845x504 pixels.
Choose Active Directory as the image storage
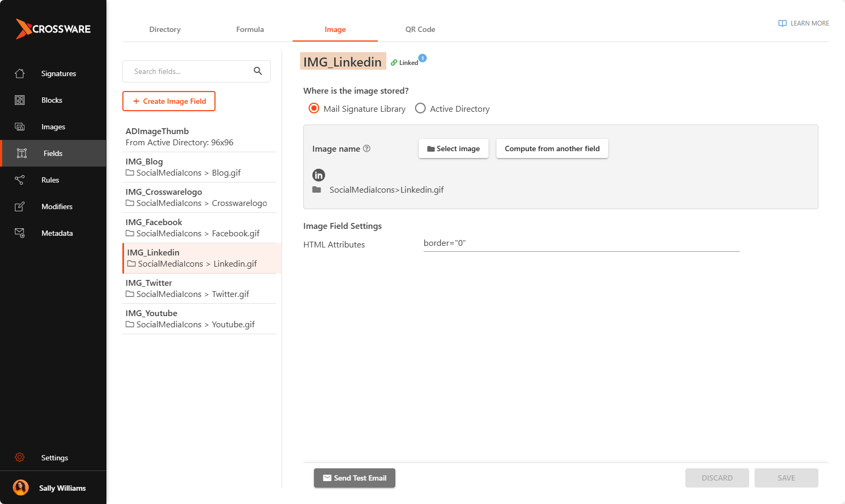[x=420, y=109]
